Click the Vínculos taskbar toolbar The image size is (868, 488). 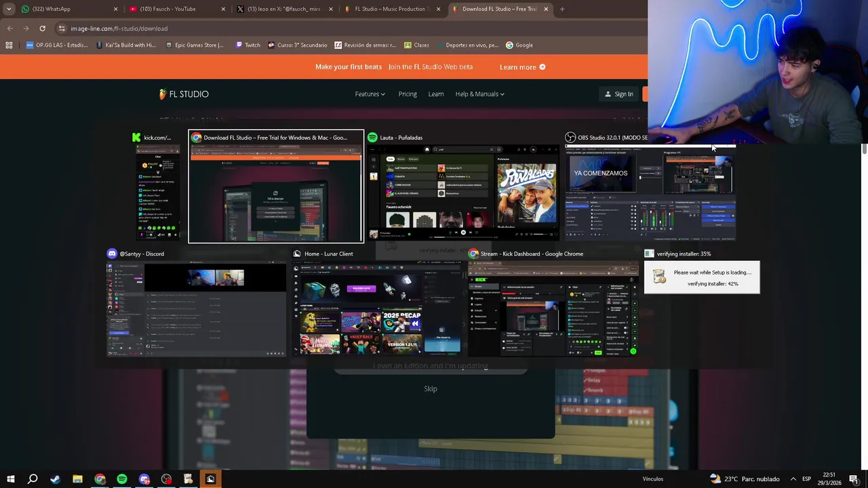click(653, 479)
